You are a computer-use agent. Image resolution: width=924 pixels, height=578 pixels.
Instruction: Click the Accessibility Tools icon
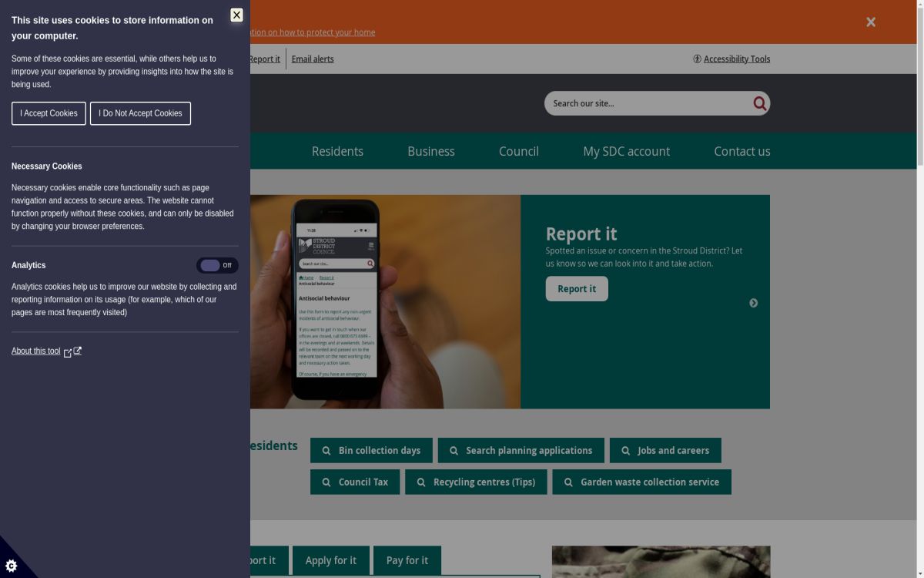pos(697,59)
